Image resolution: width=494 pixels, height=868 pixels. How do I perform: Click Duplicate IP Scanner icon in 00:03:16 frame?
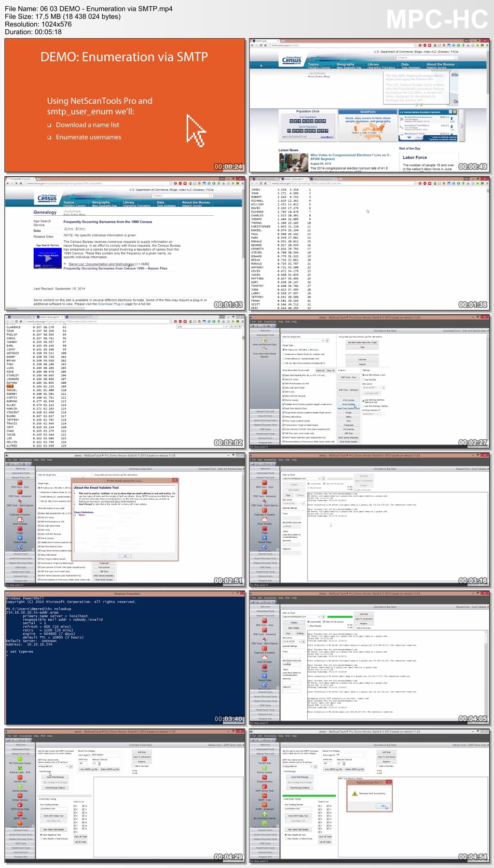pyautogui.click(x=264, y=510)
